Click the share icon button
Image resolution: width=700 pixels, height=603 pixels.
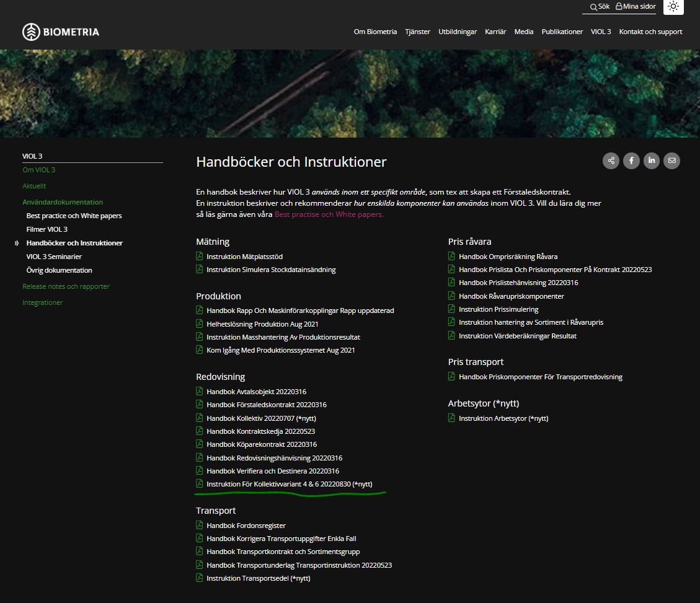(611, 161)
